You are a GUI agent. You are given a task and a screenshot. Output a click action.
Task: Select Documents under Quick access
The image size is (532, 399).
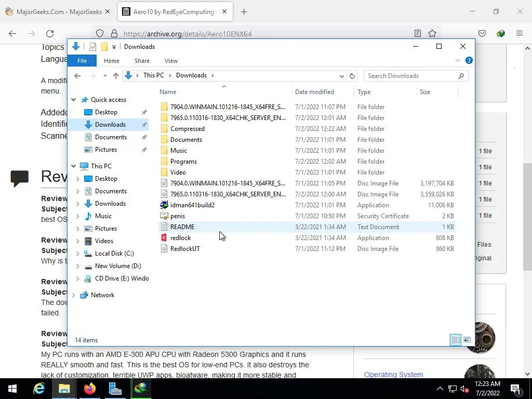coord(111,137)
